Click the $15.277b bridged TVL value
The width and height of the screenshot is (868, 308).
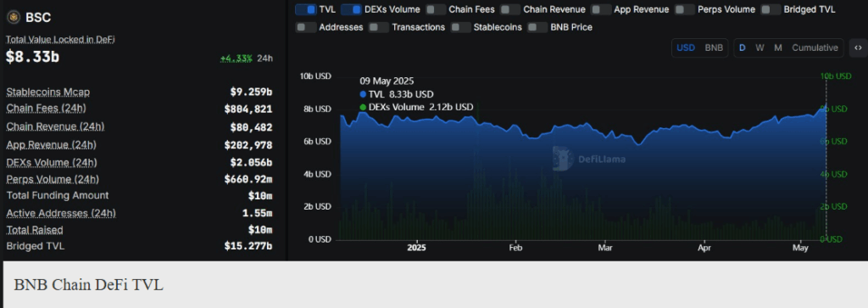coord(248,245)
